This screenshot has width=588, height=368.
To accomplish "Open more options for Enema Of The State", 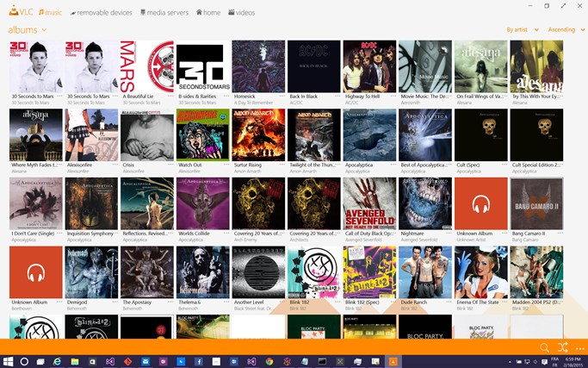I will click(x=504, y=302).
